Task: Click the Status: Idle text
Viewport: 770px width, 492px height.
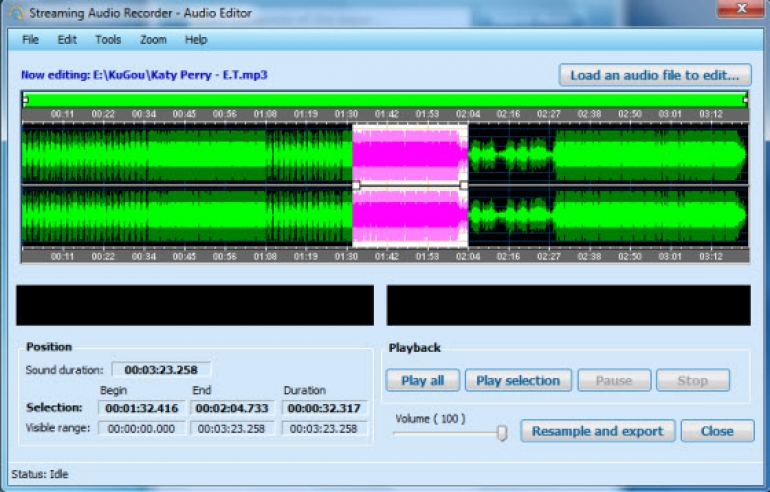Action: [40, 474]
